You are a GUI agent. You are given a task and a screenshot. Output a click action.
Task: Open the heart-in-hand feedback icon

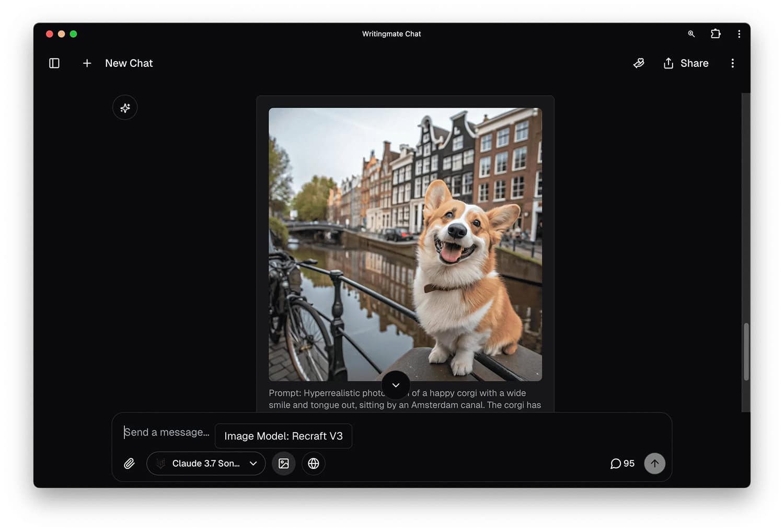click(x=638, y=63)
